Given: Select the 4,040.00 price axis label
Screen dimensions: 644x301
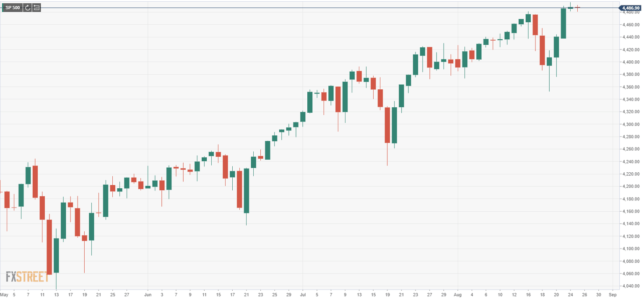Looking at the screenshot, I should click(x=630, y=286).
